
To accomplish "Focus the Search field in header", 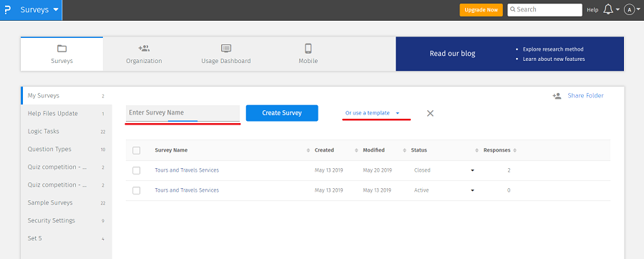I will (545, 10).
